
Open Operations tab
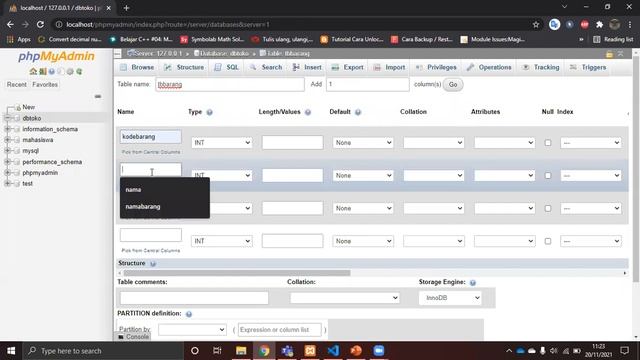coord(489,67)
